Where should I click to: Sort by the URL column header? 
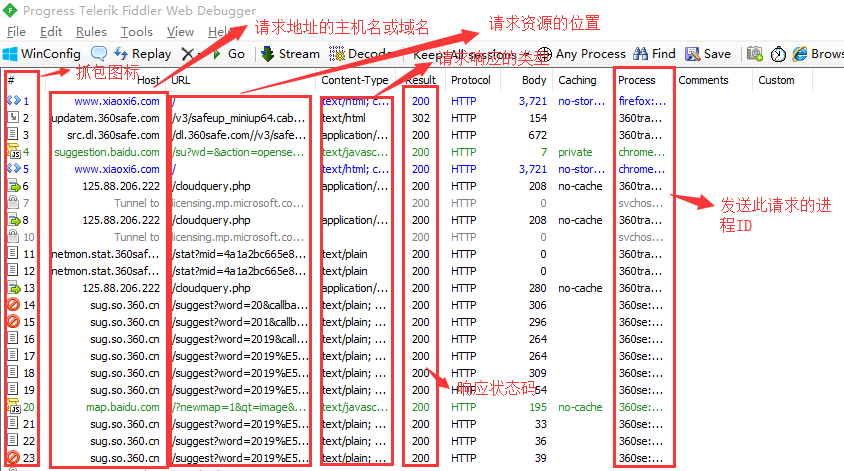click(180, 80)
